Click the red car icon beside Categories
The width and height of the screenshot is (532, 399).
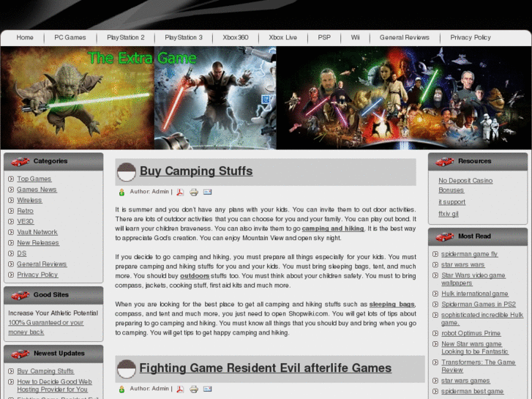(20, 162)
